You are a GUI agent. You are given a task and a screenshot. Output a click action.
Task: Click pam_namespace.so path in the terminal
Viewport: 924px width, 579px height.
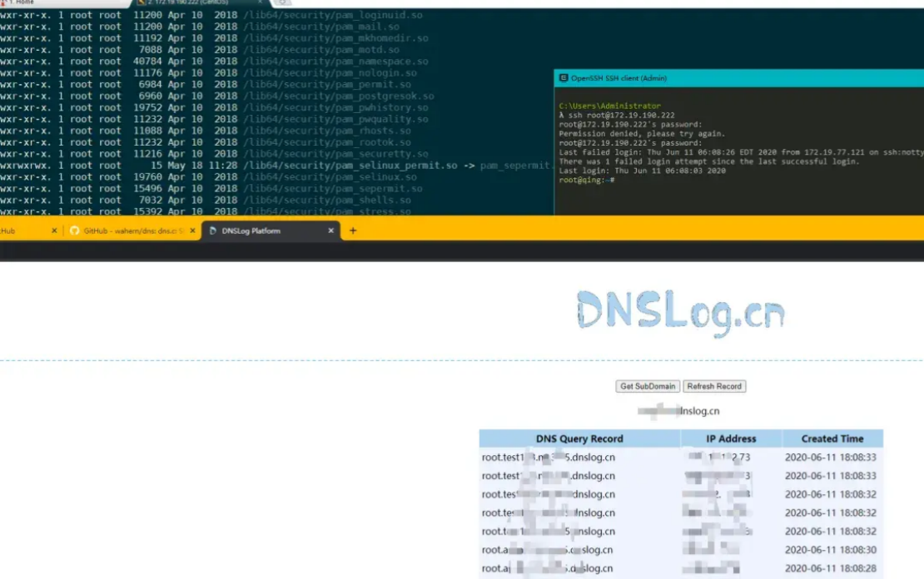point(336,62)
